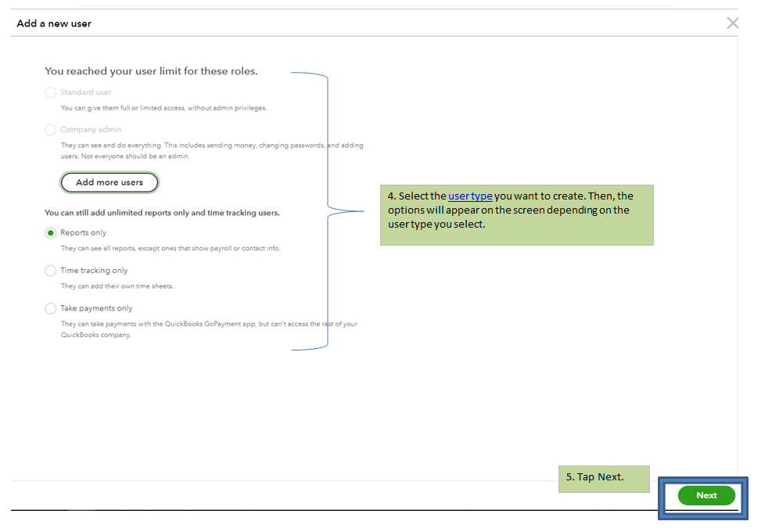The height and width of the screenshot is (532, 772).
Task: Click the step 4 instruction callout box
Action: pos(516,215)
